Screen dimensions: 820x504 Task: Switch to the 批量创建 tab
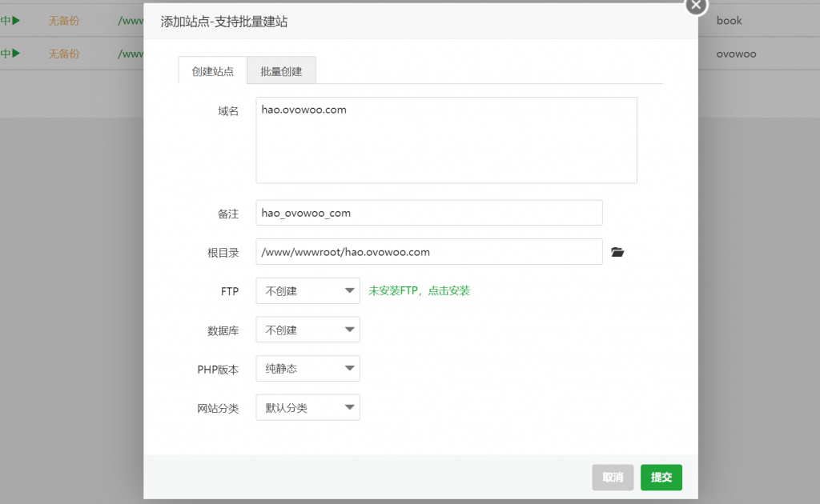tap(281, 71)
